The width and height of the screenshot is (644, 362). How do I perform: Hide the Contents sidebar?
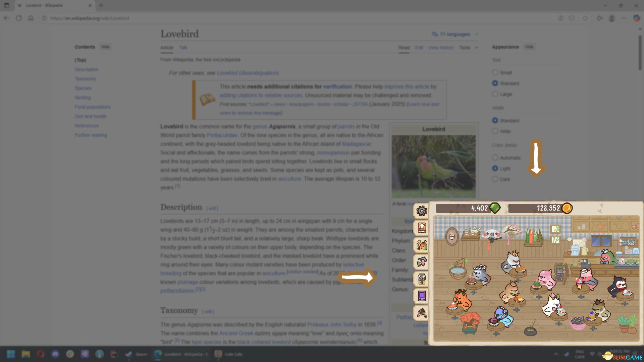point(105,47)
